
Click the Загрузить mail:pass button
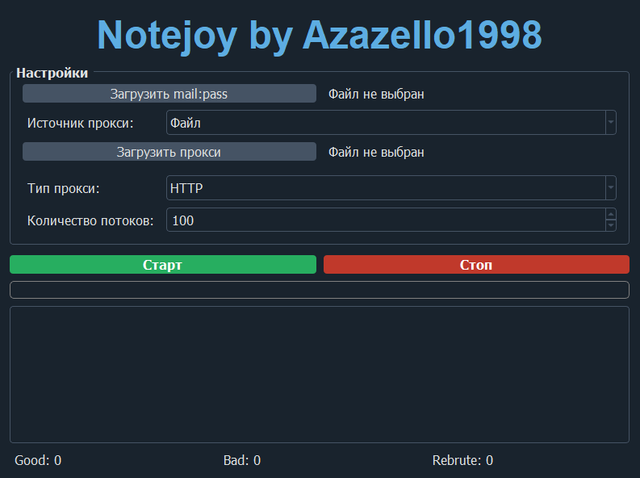point(169,94)
